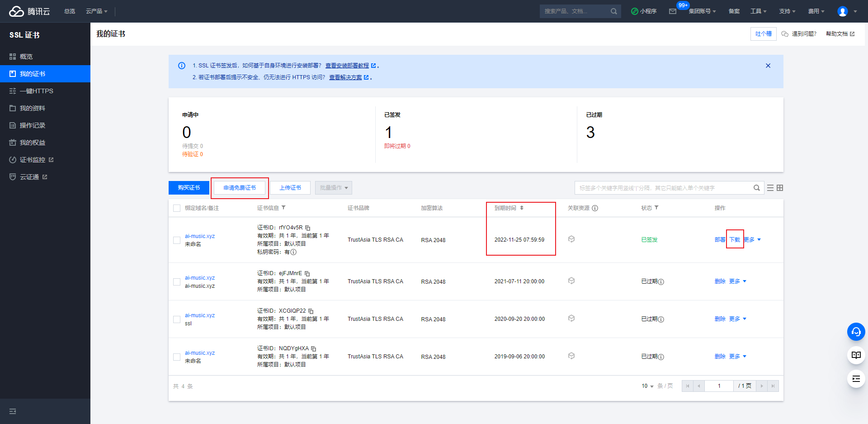This screenshot has height=424, width=868.
Task: Click related resource icon for 2022-11-25 row
Action: tap(571, 239)
